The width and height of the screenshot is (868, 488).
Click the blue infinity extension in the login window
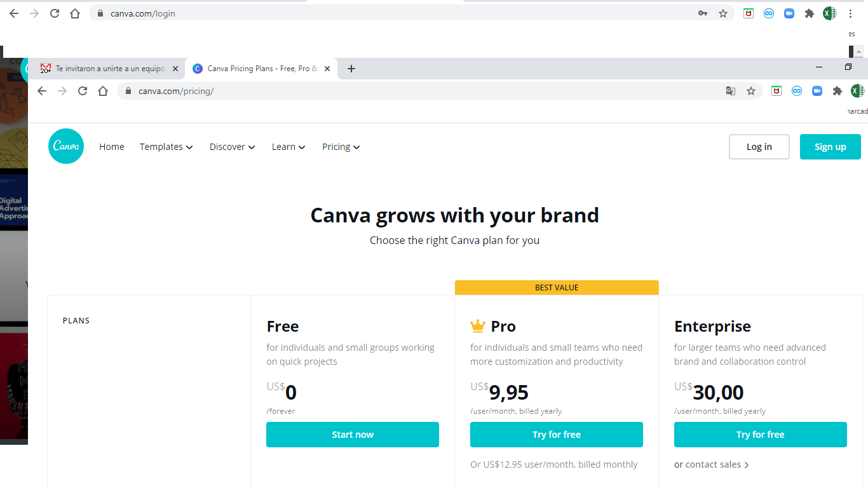coord(769,13)
